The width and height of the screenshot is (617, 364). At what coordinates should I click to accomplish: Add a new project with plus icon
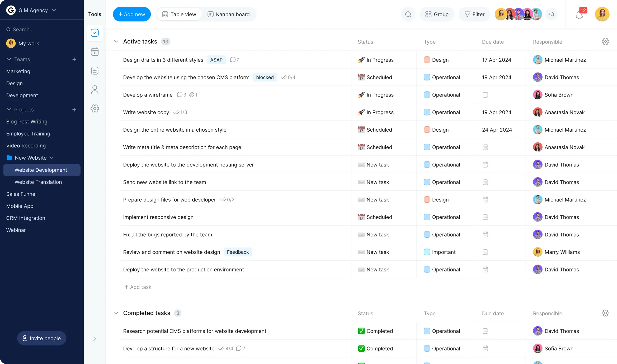click(74, 109)
